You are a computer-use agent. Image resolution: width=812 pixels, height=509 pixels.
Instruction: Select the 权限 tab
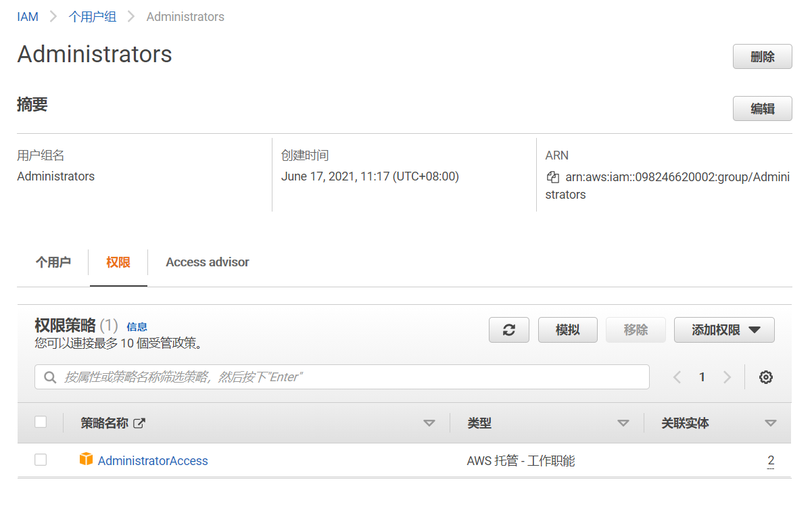[x=118, y=262]
